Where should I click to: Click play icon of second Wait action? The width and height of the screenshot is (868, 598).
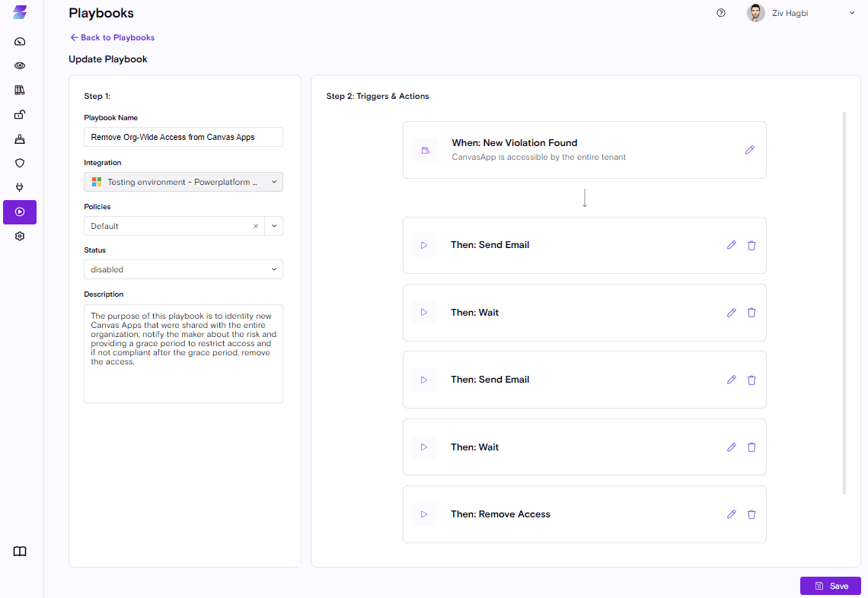[x=424, y=447]
